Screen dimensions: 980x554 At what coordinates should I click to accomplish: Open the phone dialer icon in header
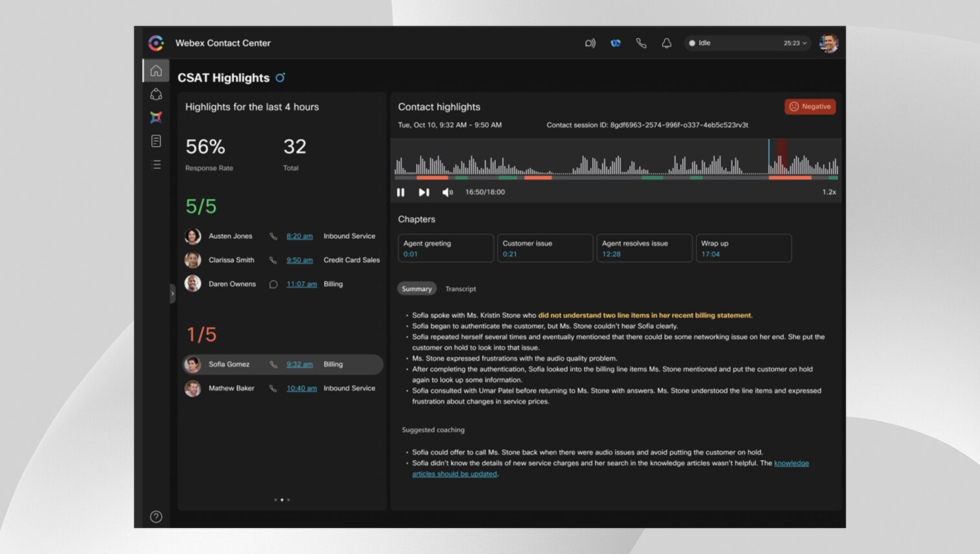641,43
